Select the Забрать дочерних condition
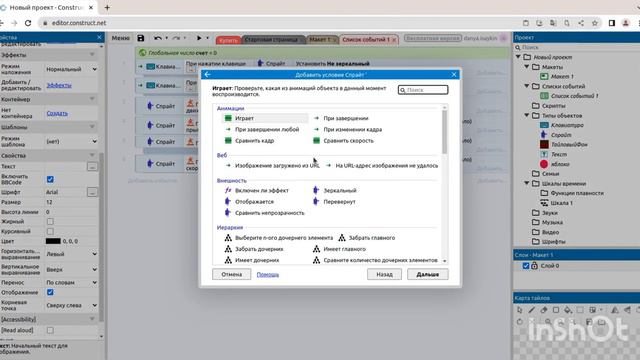 (259, 249)
